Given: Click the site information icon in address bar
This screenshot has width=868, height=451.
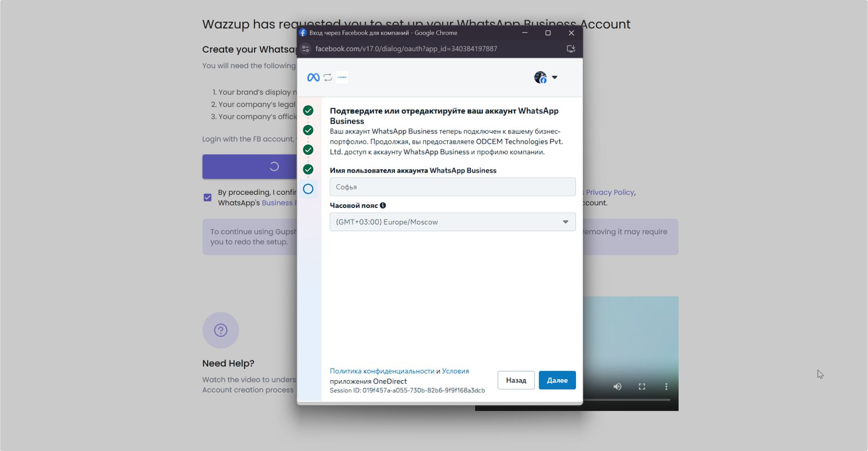Looking at the screenshot, I should click(x=306, y=49).
